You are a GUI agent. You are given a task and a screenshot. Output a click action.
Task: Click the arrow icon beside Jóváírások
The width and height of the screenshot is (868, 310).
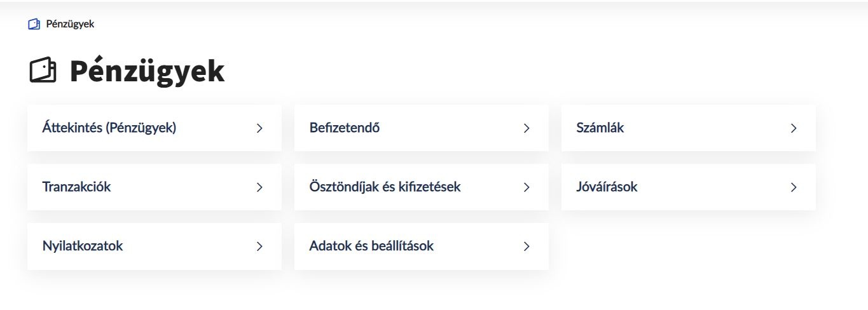click(x=794, y=187)
